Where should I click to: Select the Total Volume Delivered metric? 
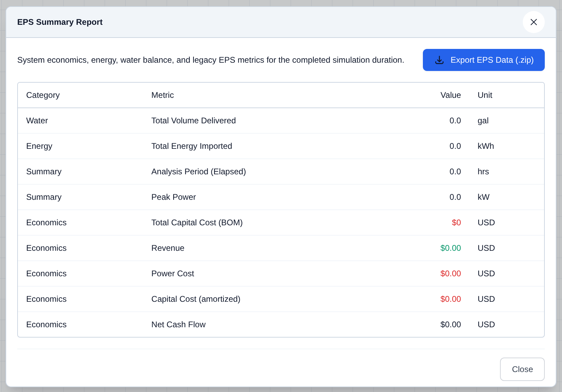[x=194, y=121]
